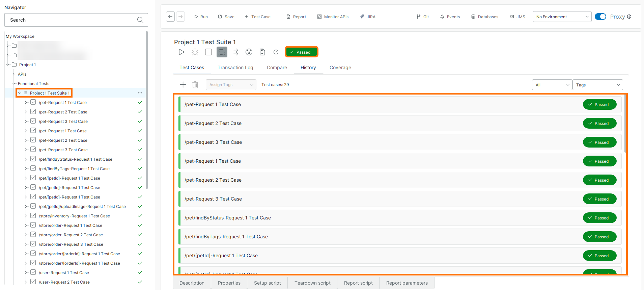The height and width of the screenshot is (290, 644).
Task: Collapse the Project 1 folder
Action: click(x=8, y=64)
